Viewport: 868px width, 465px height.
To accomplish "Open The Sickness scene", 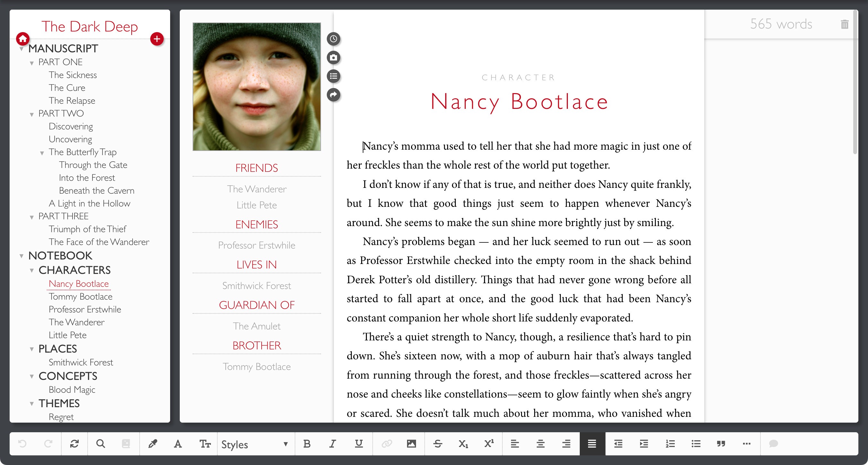I will [x=73, y=75].
